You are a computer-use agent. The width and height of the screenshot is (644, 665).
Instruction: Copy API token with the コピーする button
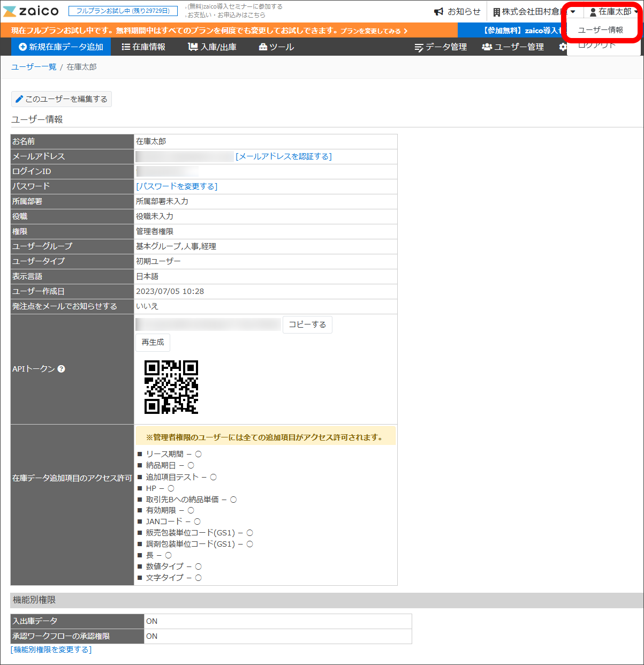click(307, 324)
